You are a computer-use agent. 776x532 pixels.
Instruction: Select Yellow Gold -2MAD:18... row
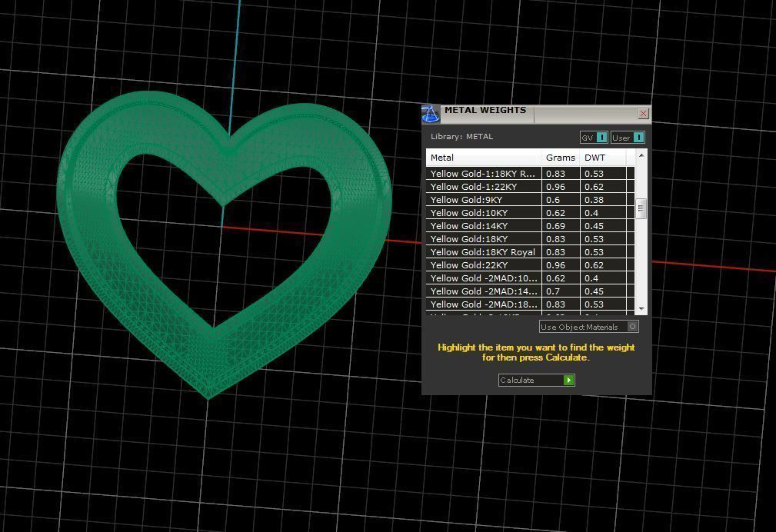530,304
